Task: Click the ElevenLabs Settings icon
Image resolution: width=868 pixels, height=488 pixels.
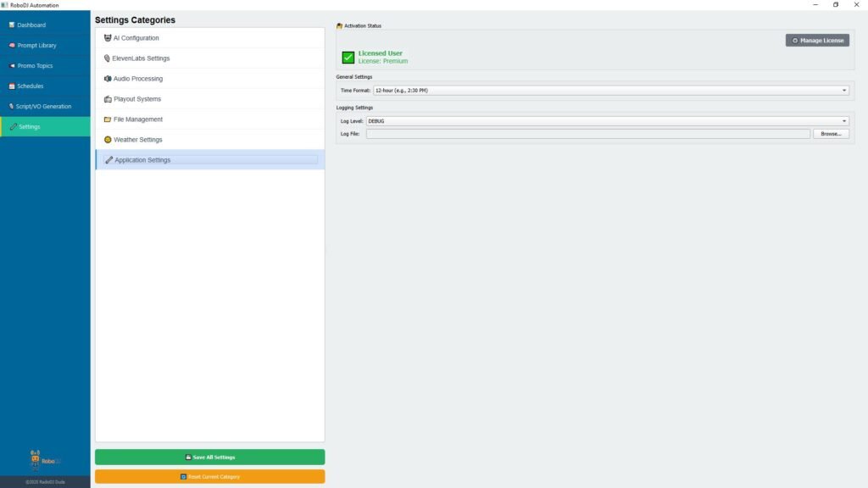Action: (x=108, y=58)
